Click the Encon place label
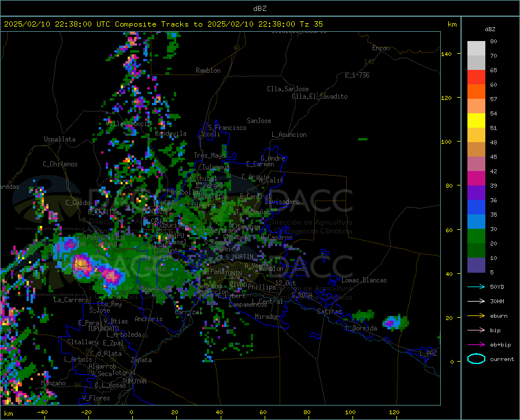This screenshot has width=520, height=420. 381,48
